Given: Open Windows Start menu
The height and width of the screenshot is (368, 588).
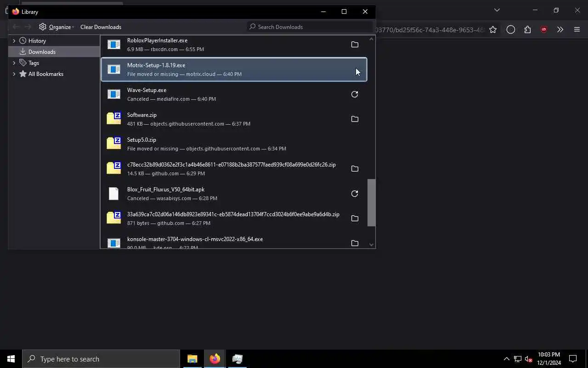Looking at the screenshot, I should 11,359.
